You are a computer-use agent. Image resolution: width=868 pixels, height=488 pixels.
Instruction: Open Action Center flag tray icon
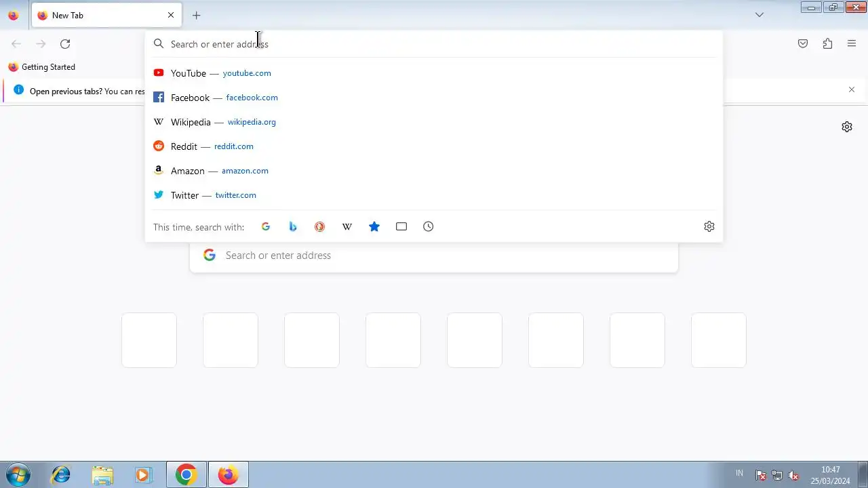tap(761, 475)
